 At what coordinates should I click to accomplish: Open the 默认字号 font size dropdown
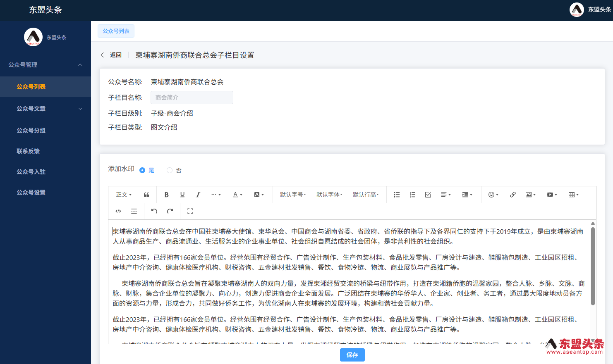coord(293,195)
